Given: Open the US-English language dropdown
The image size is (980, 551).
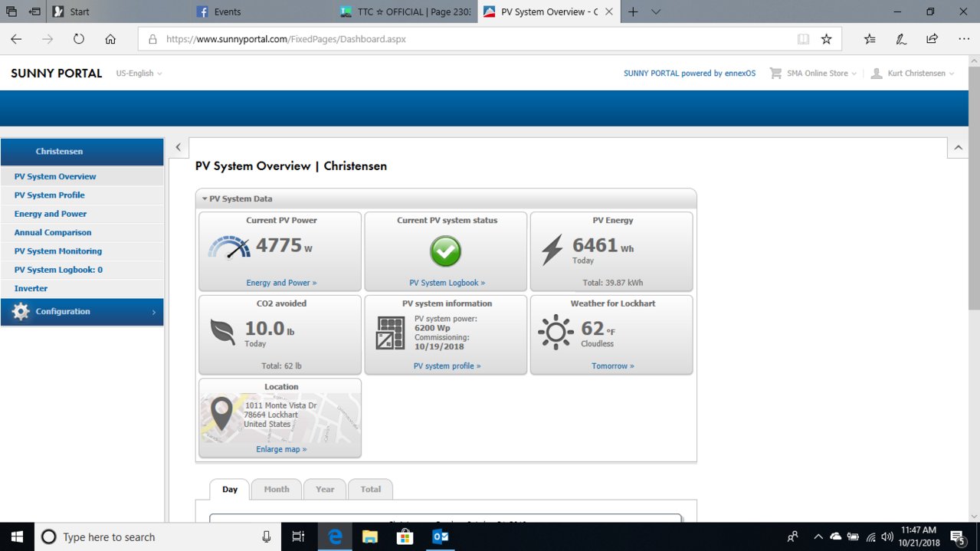Looking at the screenshot, I should (139, 74).
